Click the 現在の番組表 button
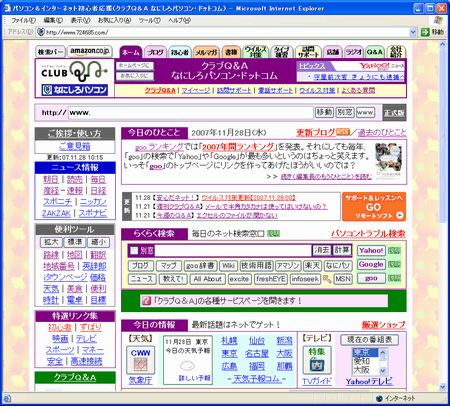Viewport: 450px width, 406px height. click(x=370, y=340)
